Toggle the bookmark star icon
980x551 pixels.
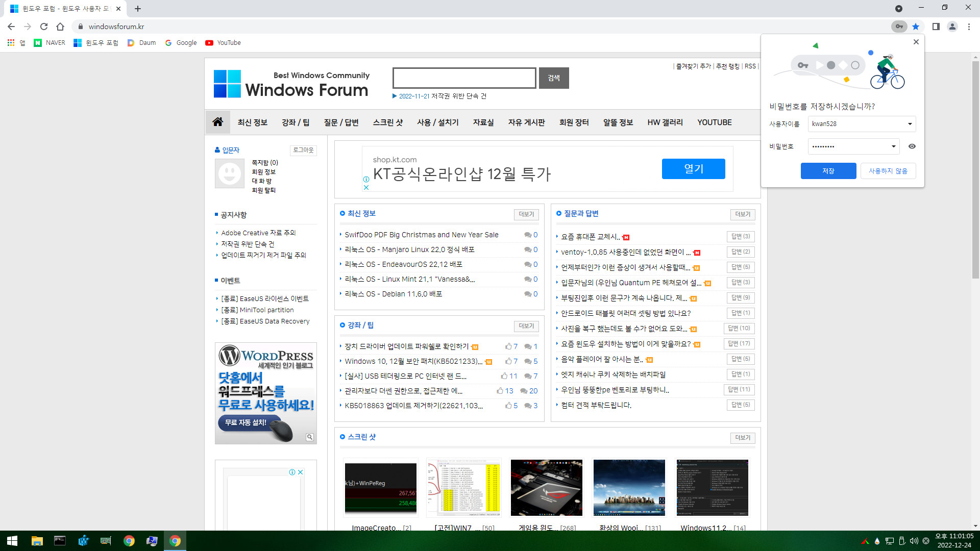coord(916,27)
